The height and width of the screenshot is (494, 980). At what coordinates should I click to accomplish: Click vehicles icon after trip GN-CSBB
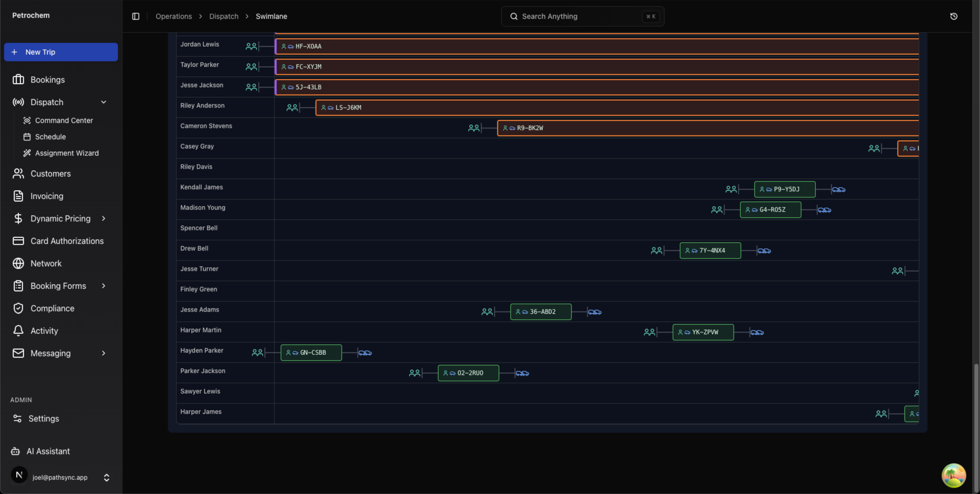(365, 353)
